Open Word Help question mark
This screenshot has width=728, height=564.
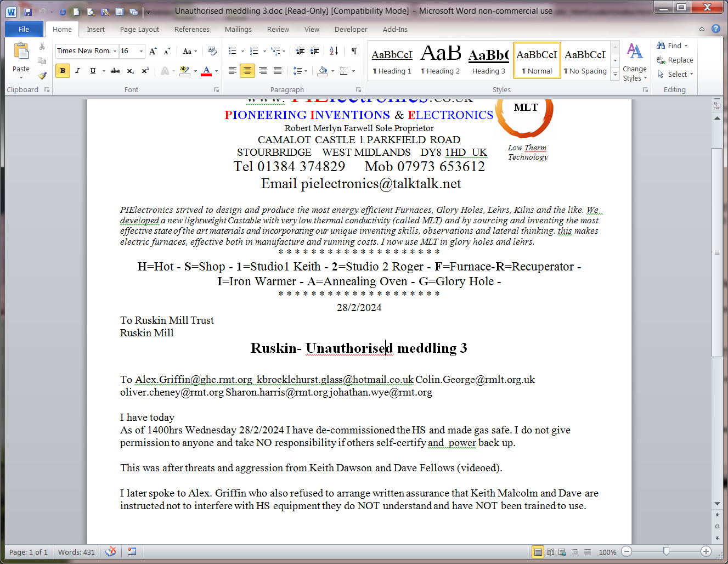point(716,29)
